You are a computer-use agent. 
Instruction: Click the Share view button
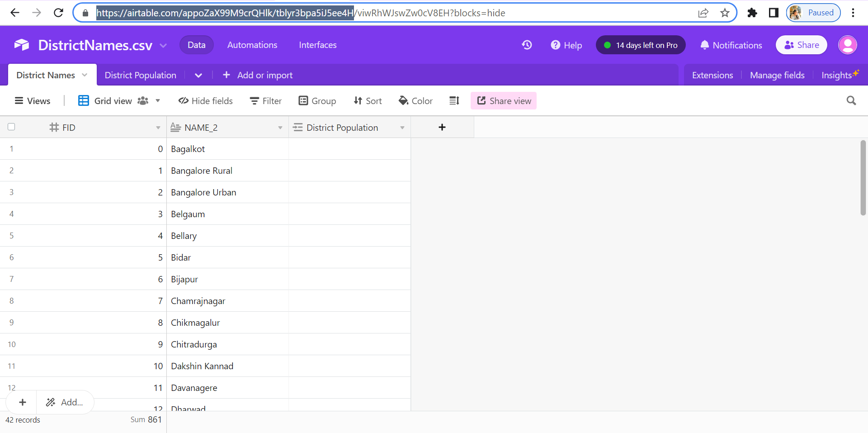pos(504,101)
